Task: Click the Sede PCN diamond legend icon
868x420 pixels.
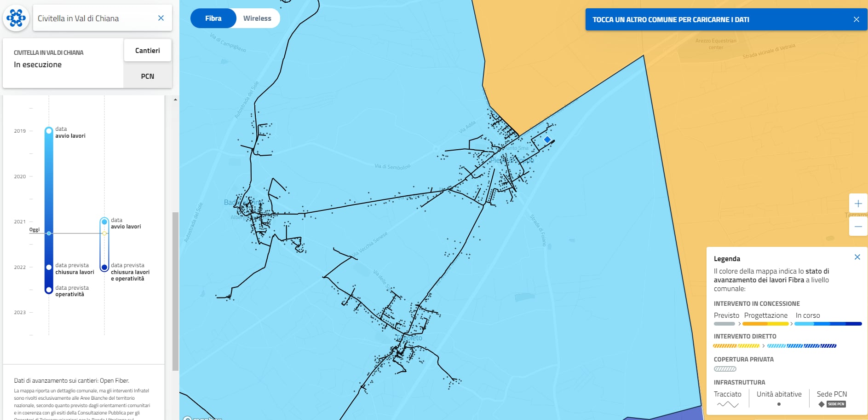Action: pos(822,404)
